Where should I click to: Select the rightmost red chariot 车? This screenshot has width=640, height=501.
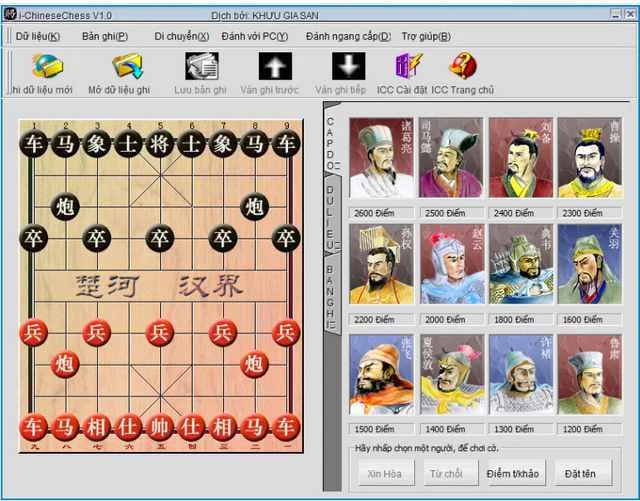click(x=286, y=428)
